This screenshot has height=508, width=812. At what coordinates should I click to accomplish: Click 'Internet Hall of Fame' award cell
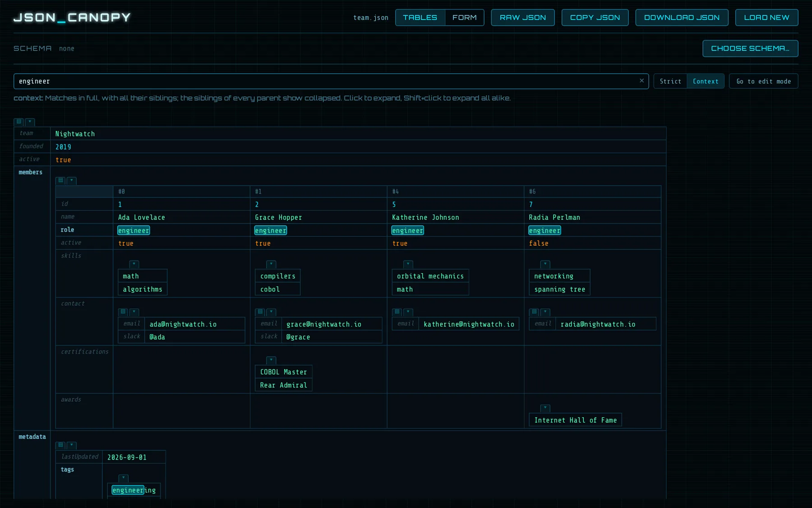pos(575,420)
